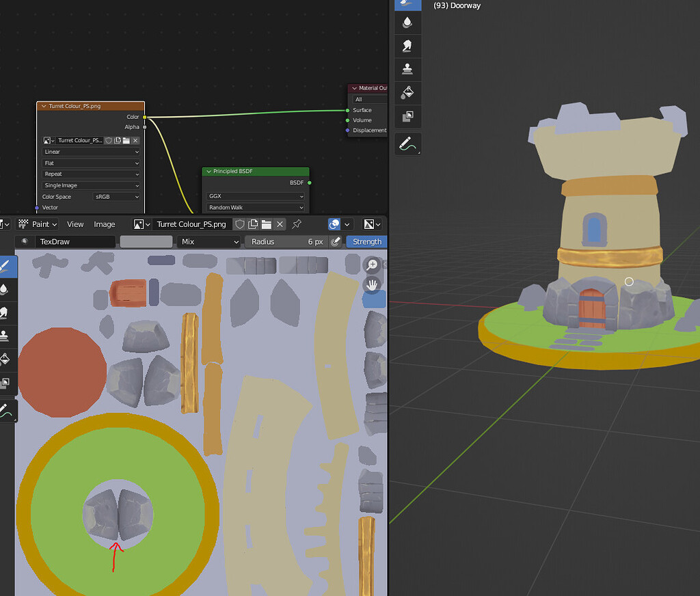Open the GGX distribution dropdown

pos(256,196)
